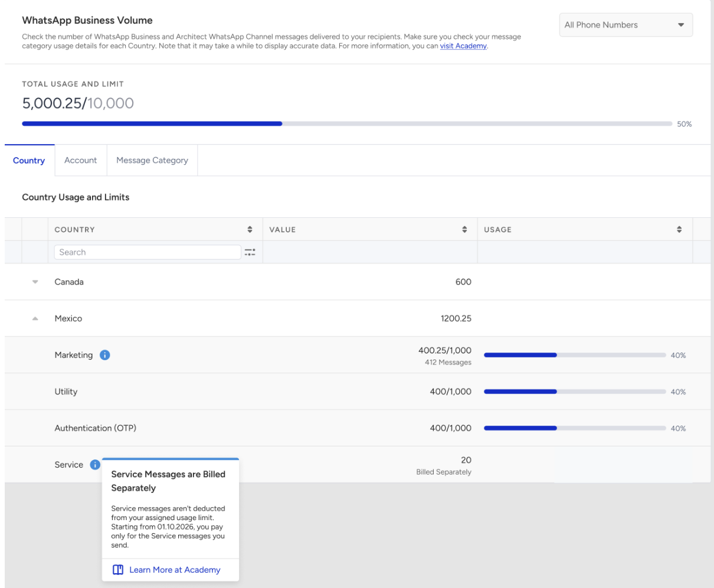Sort by the Value column arrows
This screenshot has width=714, height=588.
464,230
